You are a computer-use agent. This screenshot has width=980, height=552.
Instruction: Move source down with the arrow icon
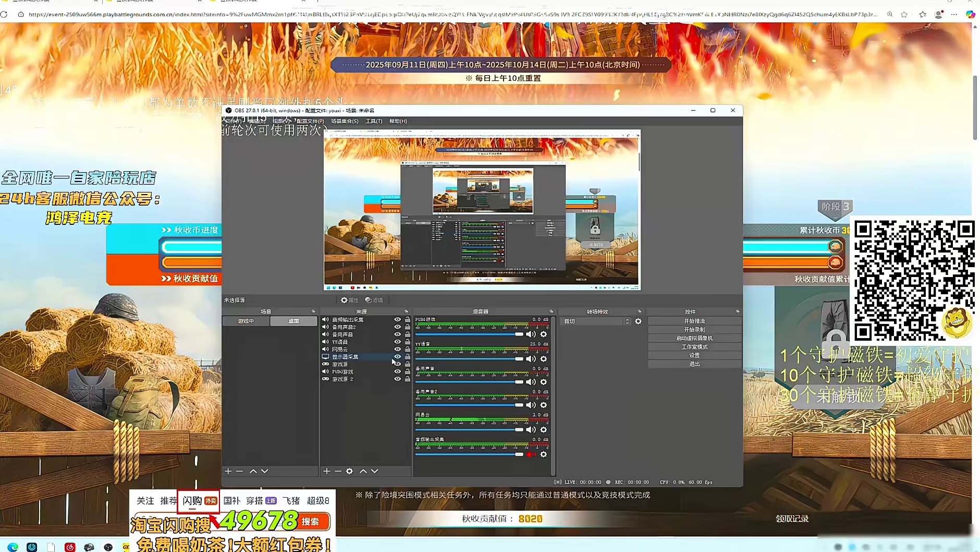[374, 471]
